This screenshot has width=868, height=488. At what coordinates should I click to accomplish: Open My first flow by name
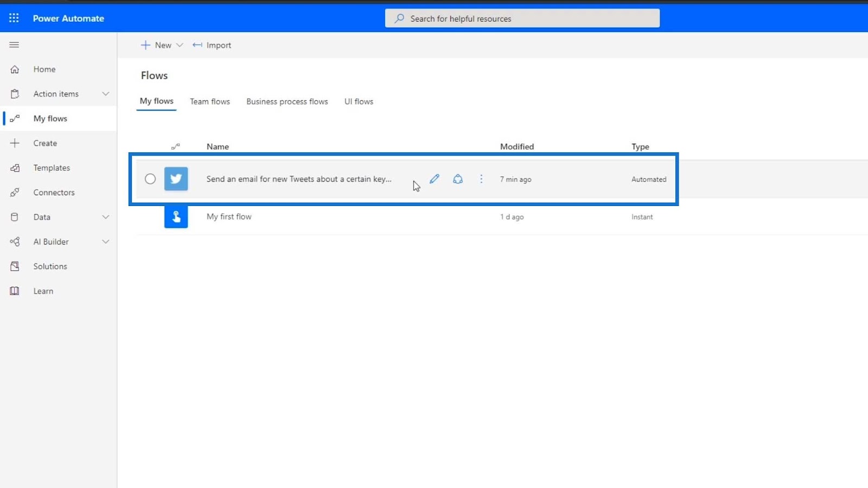pyautogui.click(x=229, y=216)
